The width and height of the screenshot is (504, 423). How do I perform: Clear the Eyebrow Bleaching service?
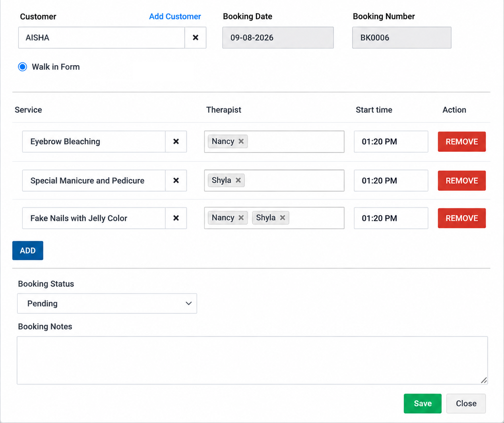click(176, 141)
